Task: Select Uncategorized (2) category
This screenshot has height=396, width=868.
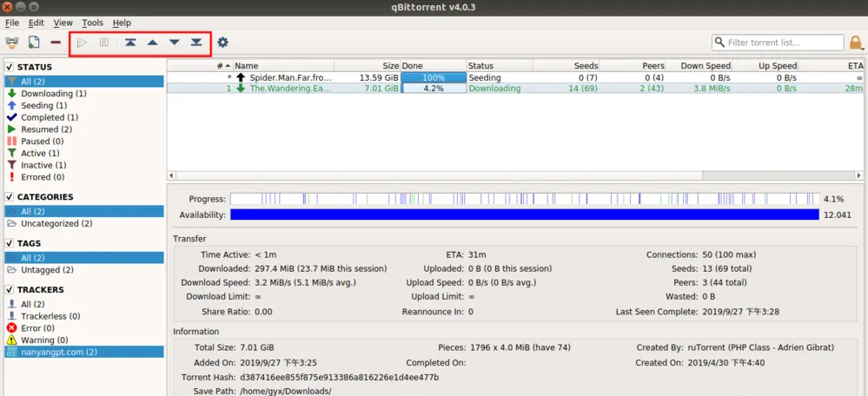Action: 84,223
